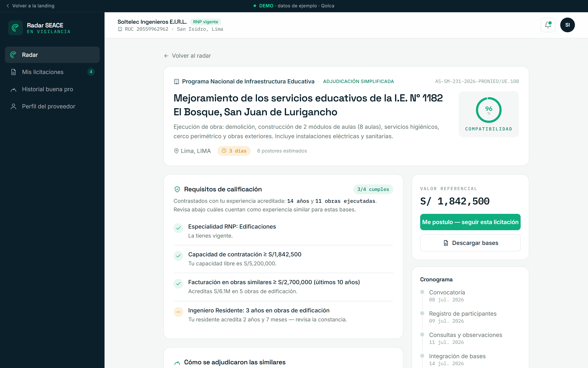The height and width of the screenshot is (368, 588).
Task: Click Acreditas S/6.1M en 5 obras text
Action: [x=243, y=291]
